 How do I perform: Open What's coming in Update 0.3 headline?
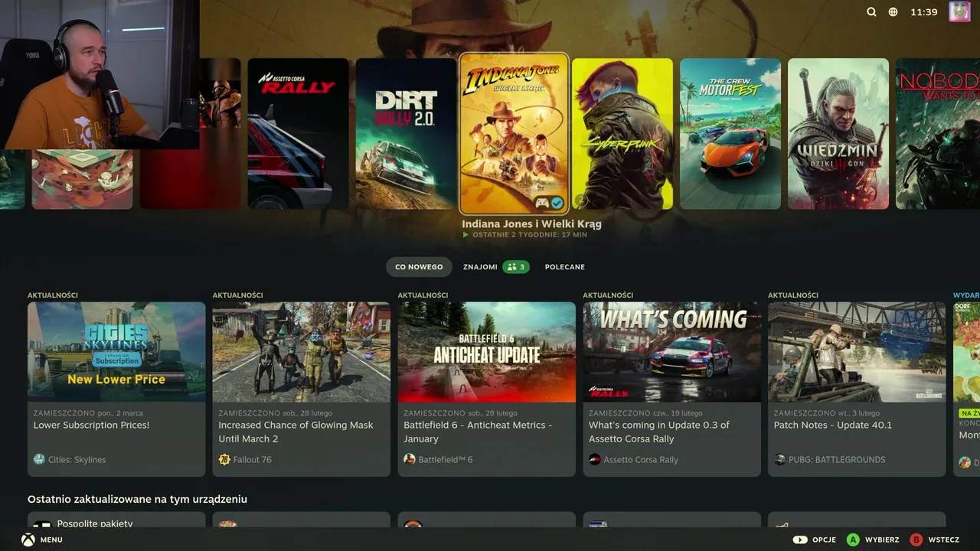tap(659, 432)
